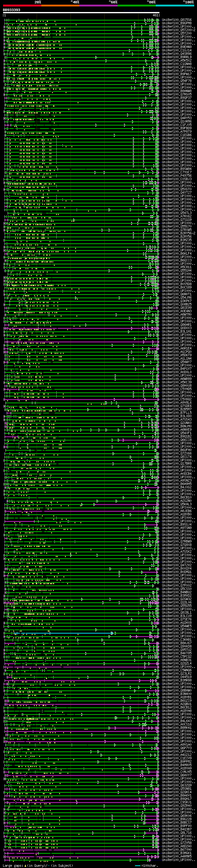Select the UniRef100_Q54F78 entry

(176, 81)
